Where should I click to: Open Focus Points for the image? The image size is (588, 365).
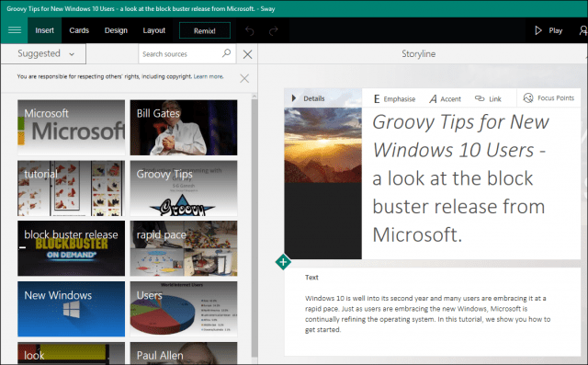(548, 97)
